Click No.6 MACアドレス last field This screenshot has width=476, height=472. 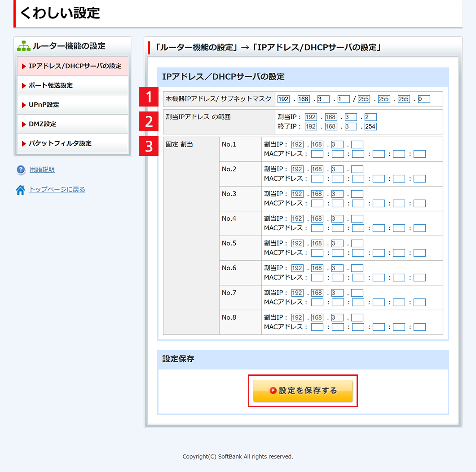[419, 277]
